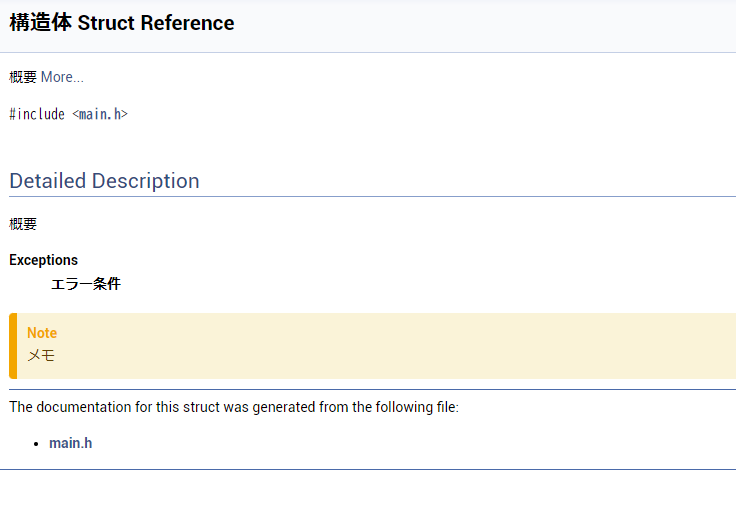This screenshot has height=520, width=736.
Task: Click the "構造体 Struct Reference" page title
Action: 121,23
